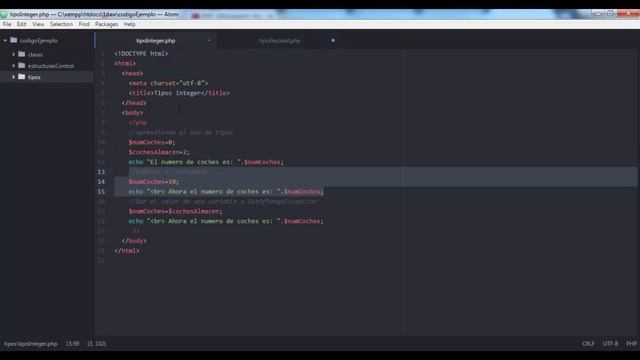Change PHP grammar in status bar

(631, 344)
